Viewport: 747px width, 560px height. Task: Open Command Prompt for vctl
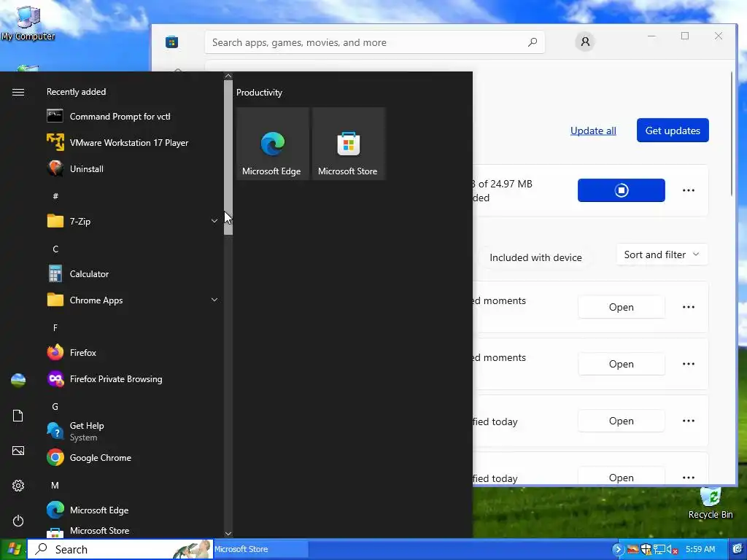point(132,116)
